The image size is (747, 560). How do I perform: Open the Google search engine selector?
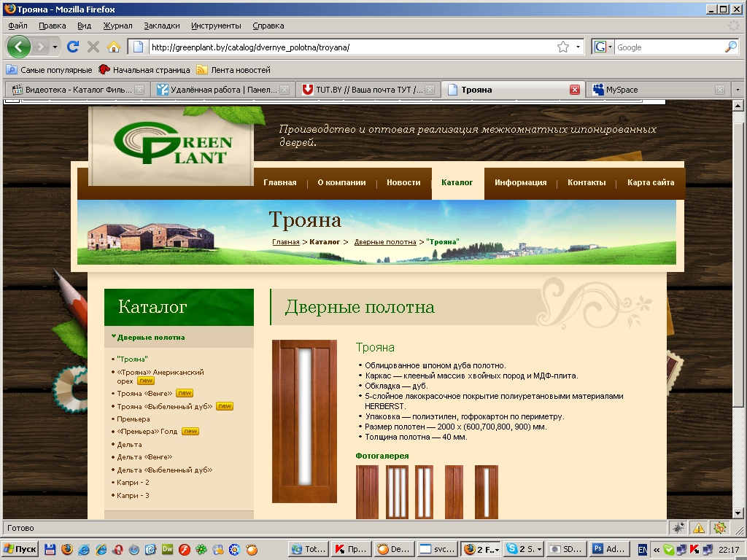click(x=603, y=47)
